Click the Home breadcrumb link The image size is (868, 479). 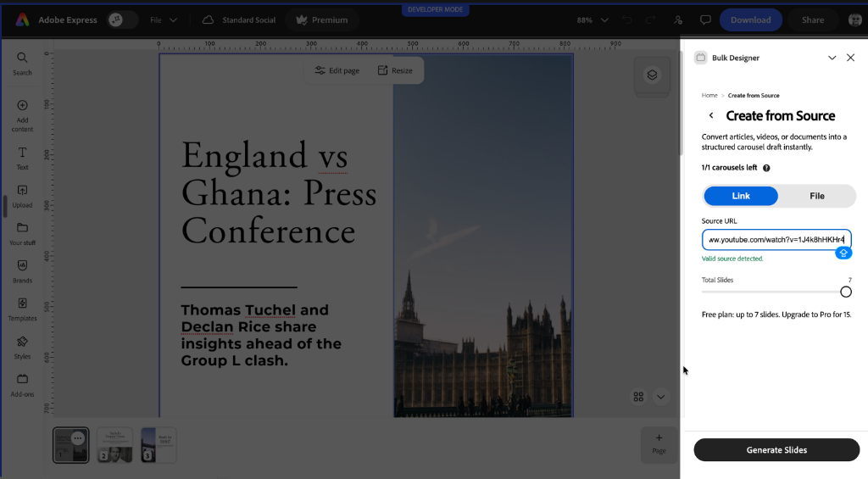point(709,95)
